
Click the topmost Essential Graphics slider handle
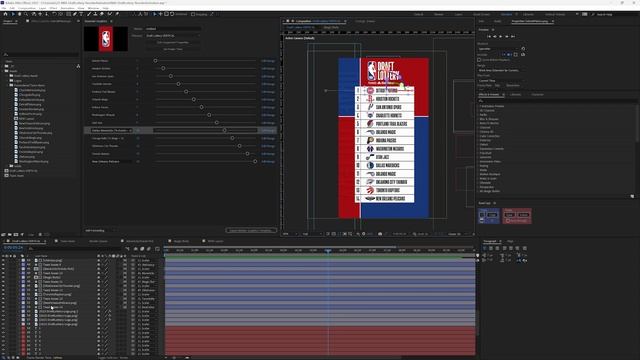pos(155,60)
